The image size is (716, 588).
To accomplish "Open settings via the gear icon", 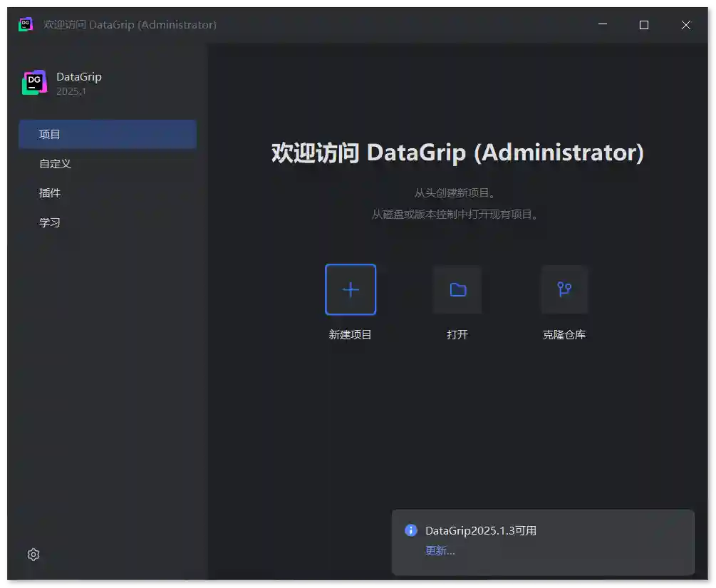I will pyautogui.click(x=33, y=555).
